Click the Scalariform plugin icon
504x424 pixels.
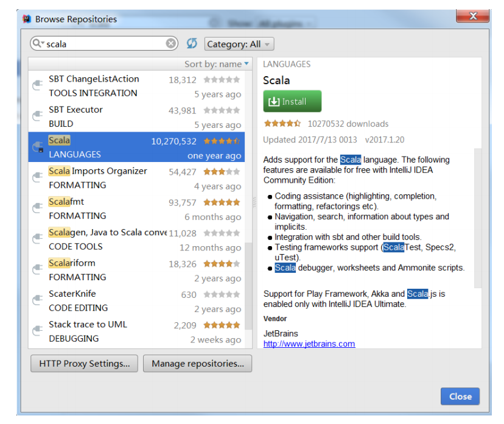point(38,269)
